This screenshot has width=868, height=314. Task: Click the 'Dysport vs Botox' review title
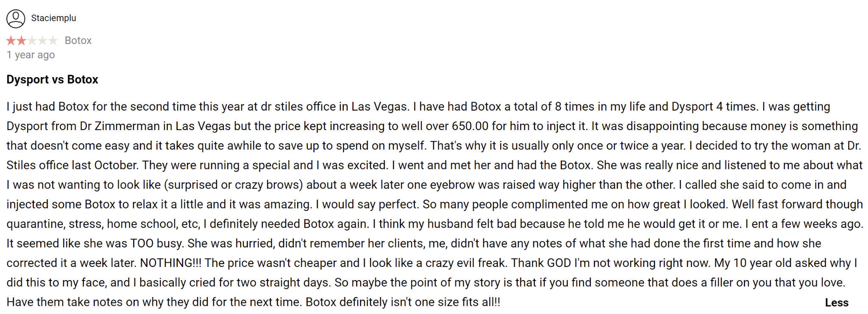click(x=52, y=80)
